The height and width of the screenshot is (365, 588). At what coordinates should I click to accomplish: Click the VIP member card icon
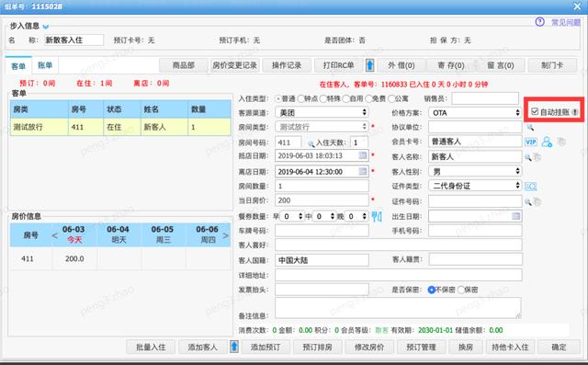tap(531, 142)
